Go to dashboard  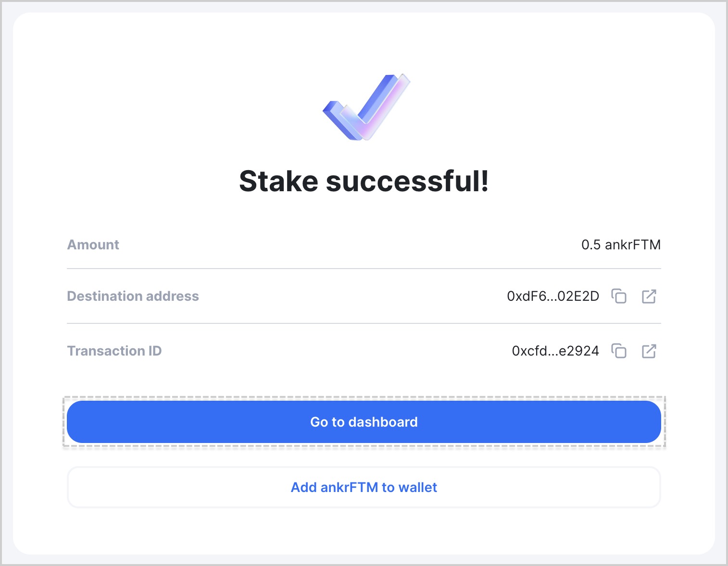pos(364,422)
